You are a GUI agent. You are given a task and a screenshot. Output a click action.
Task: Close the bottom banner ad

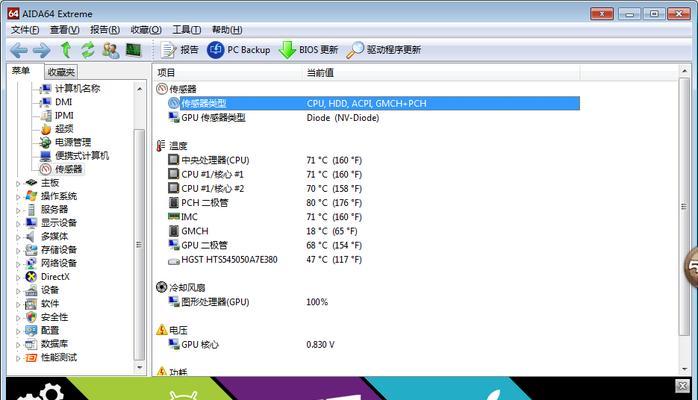point(682,386)
